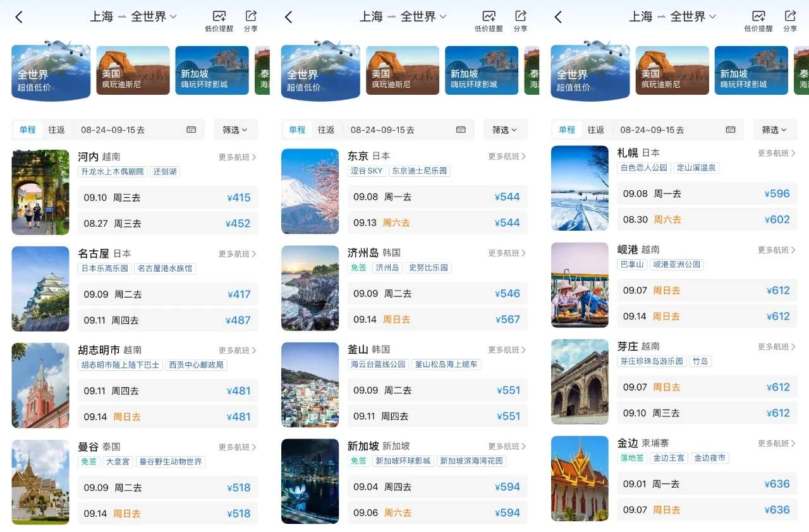The height and width of the screenshot is (532, 809).
Task: Open the 河内 destination photo
Action: pos(40,192)
